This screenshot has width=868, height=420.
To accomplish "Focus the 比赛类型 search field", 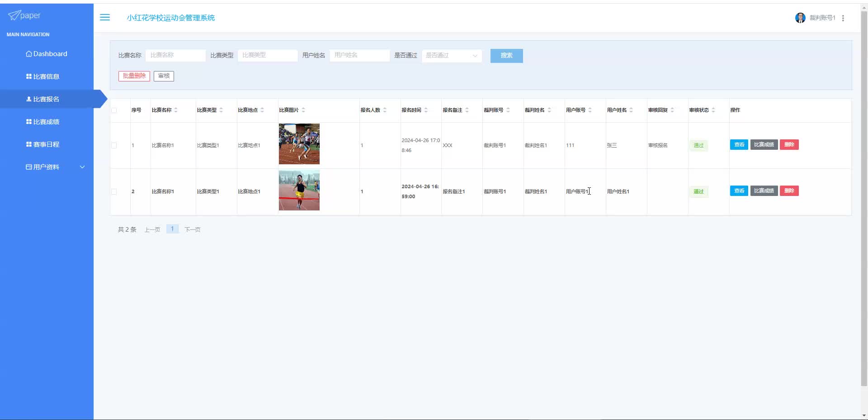I will (x=268, y=55).
